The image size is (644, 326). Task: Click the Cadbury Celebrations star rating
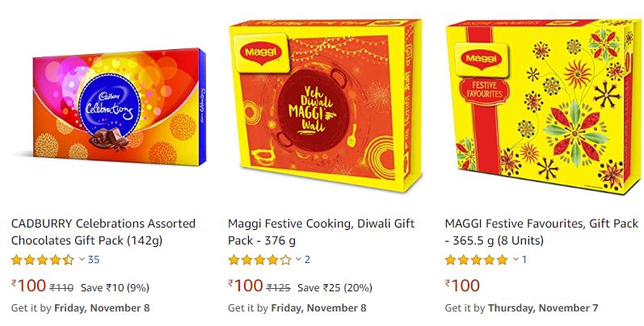pos(42,260)
